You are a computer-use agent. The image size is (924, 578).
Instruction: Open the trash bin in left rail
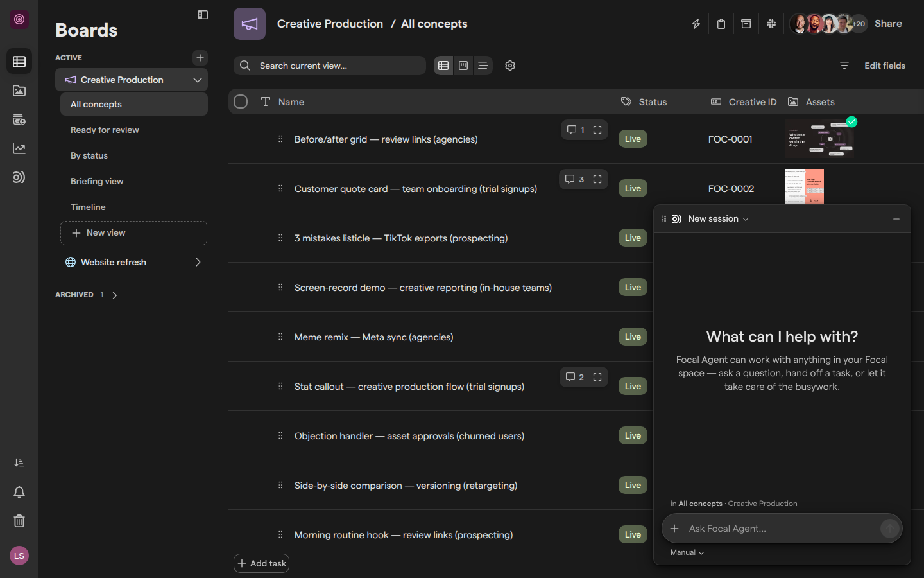[x=19, y=521]
